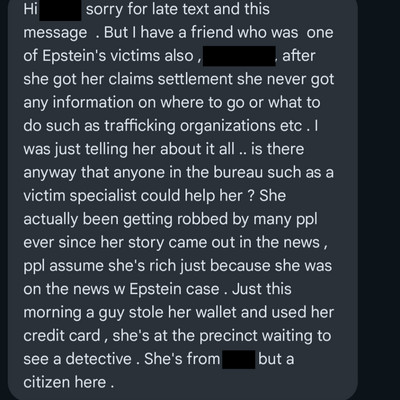Click the redacted country after 'She's from'

tap(239, 359)
